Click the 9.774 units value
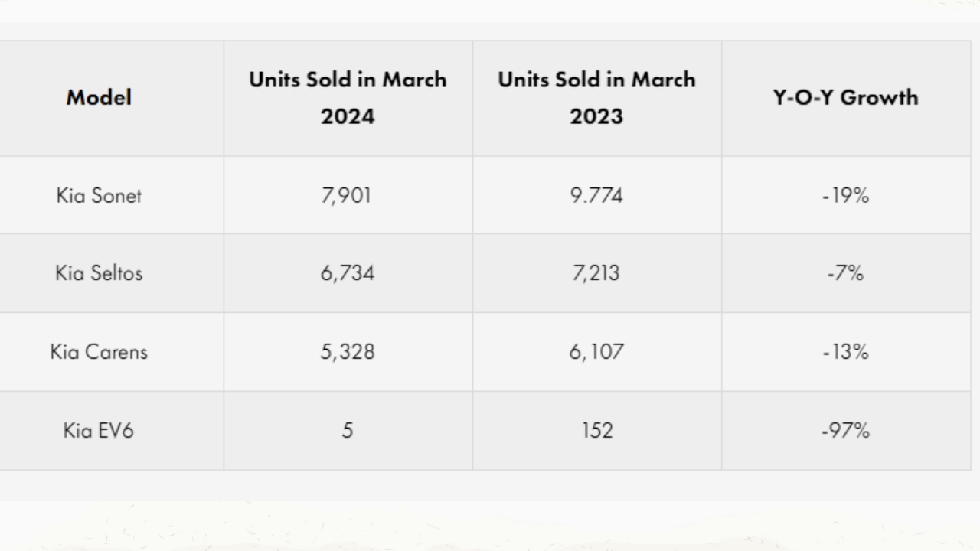The image size is (980, 551). click(596, 196)
